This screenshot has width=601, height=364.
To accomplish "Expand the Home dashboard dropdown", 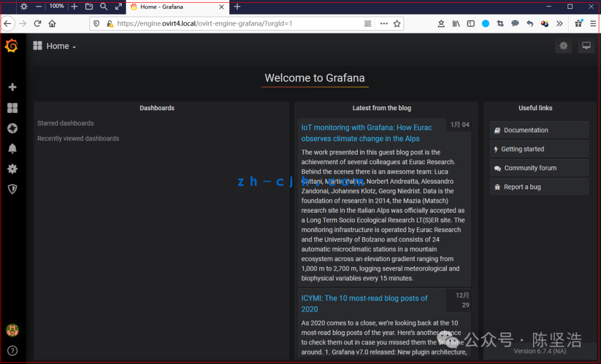I will click(x=55, y=46).
